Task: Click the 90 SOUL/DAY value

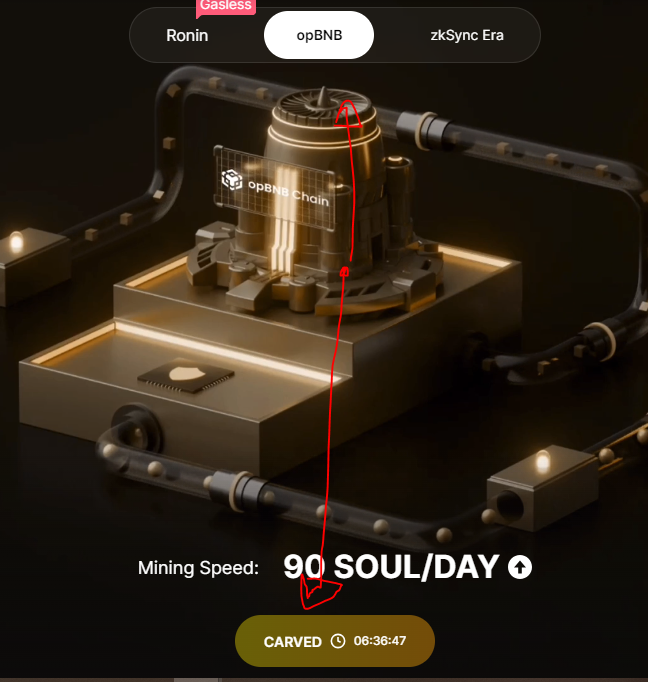Action: click(x=390, y=567)
